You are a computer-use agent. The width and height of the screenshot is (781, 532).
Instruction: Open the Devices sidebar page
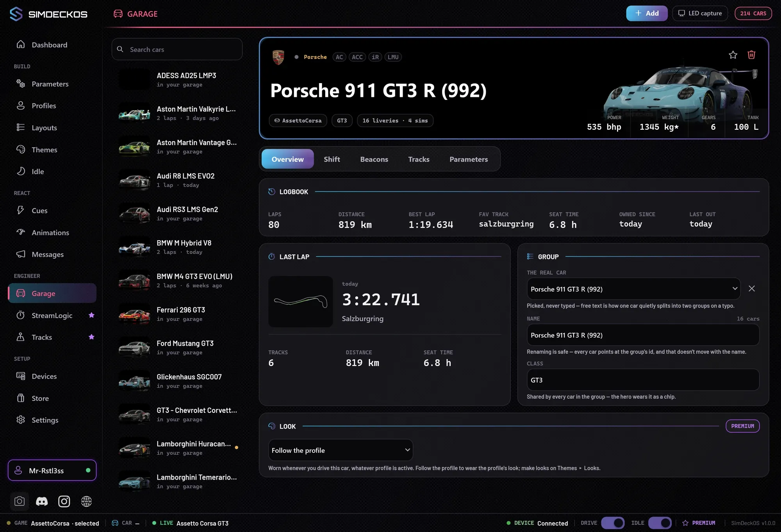[x=52, y=376]
